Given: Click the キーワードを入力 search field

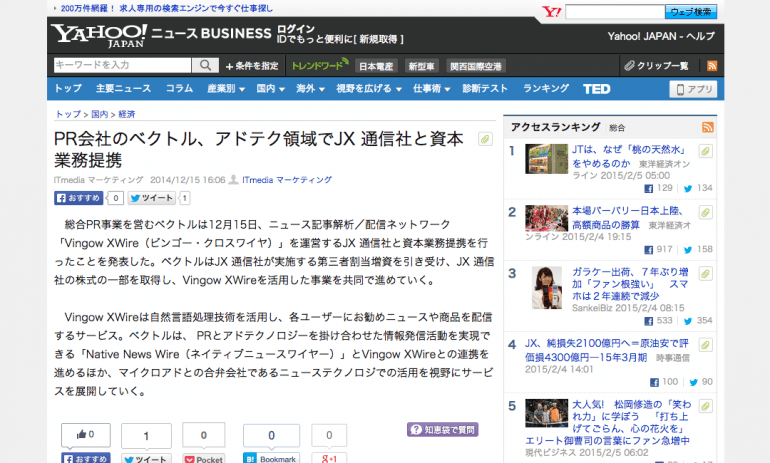Looking at the screenshot, I should 122,65.
